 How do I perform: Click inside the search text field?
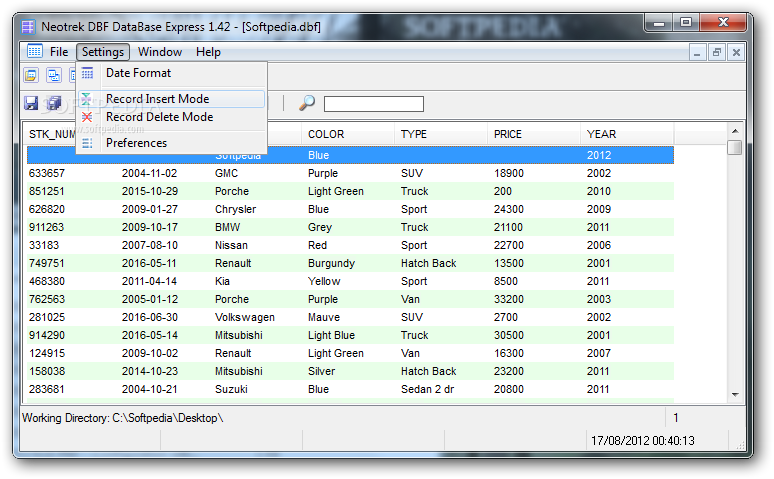374,104
